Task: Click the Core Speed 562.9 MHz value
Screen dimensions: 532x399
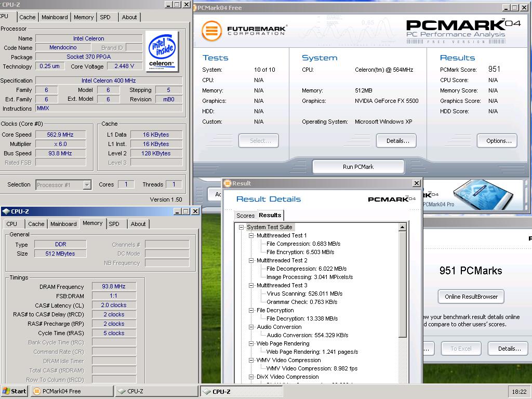Action: pyautogui.click(x=60, y=135)
